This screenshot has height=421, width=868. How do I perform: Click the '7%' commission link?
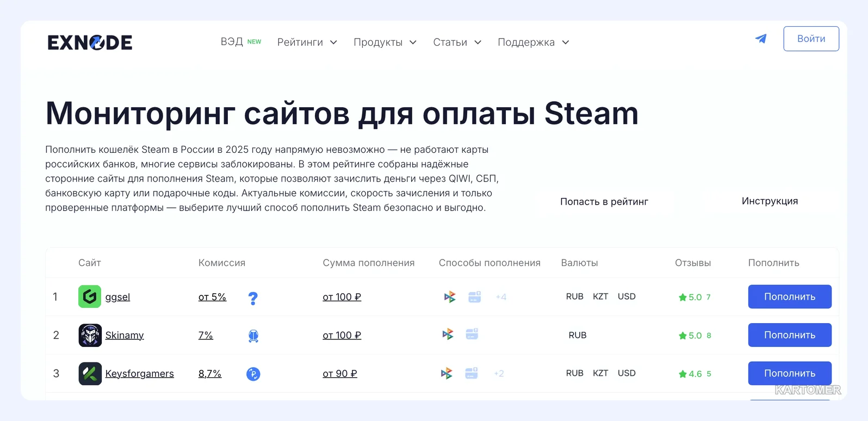pyautogui.click(x=206, y=335)
